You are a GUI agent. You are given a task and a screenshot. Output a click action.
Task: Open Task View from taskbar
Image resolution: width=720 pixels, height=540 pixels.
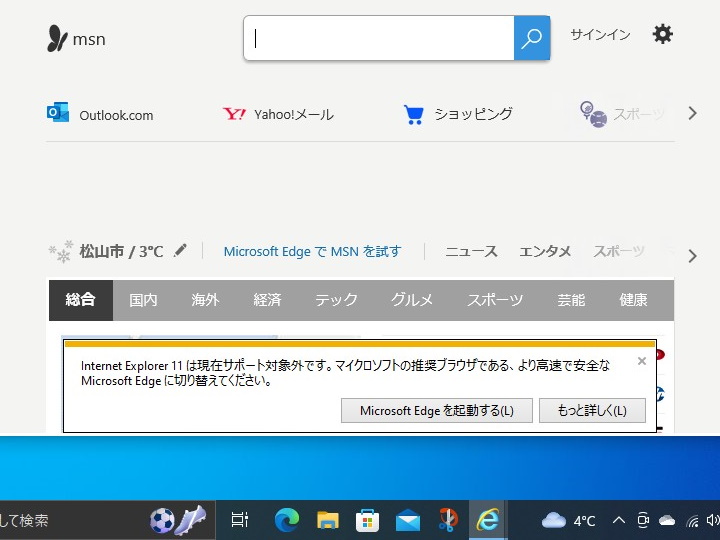coord(239,520)
